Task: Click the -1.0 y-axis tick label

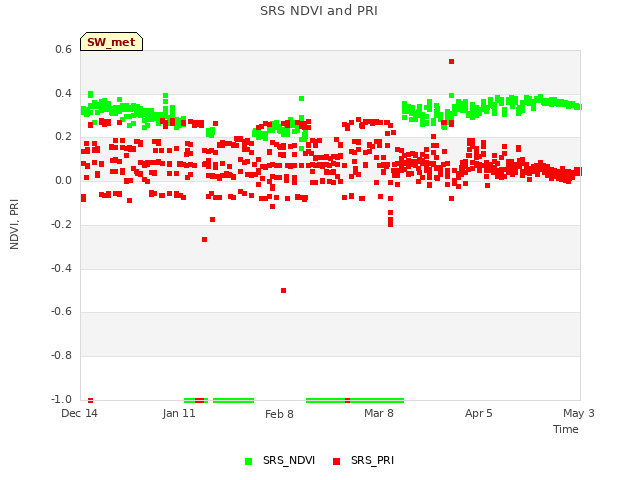Action: pyautogui.click(x=61, y=399)
